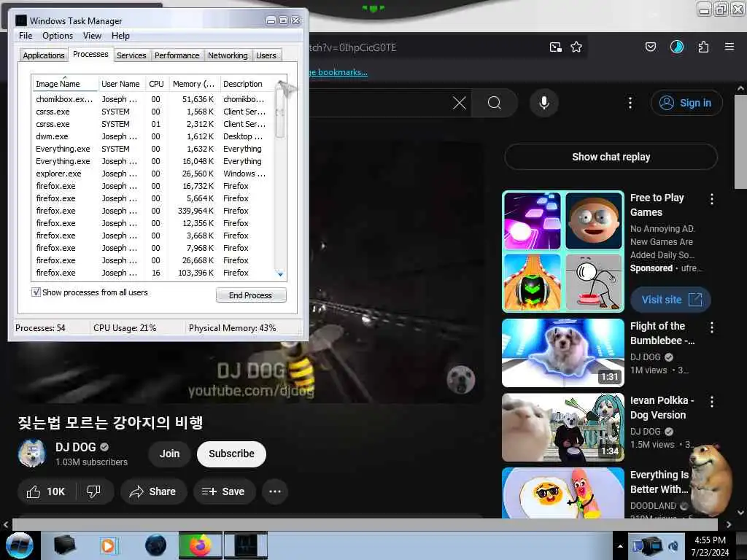747x560 pixels.
Task: Open the Firefox hamburger application menu
Action: 729,47
